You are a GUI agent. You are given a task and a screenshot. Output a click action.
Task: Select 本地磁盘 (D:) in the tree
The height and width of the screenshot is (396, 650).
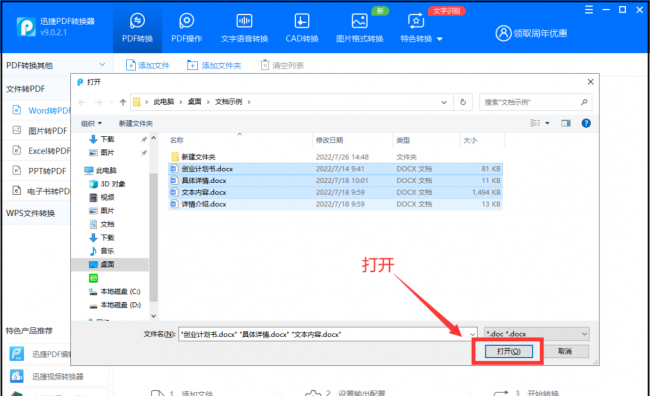[115, 305]
